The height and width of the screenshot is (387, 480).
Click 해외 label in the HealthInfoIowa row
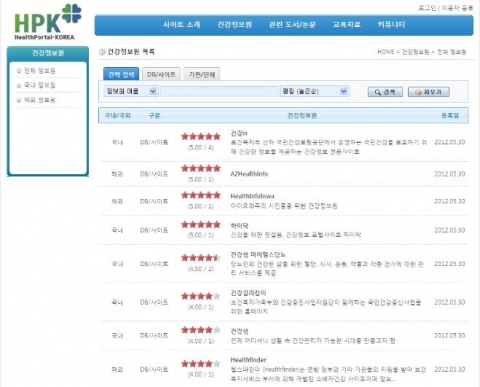click(117, 201)
